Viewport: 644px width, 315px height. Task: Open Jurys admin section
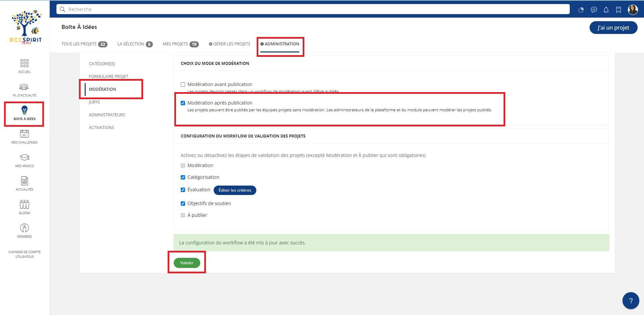(94, 102)
